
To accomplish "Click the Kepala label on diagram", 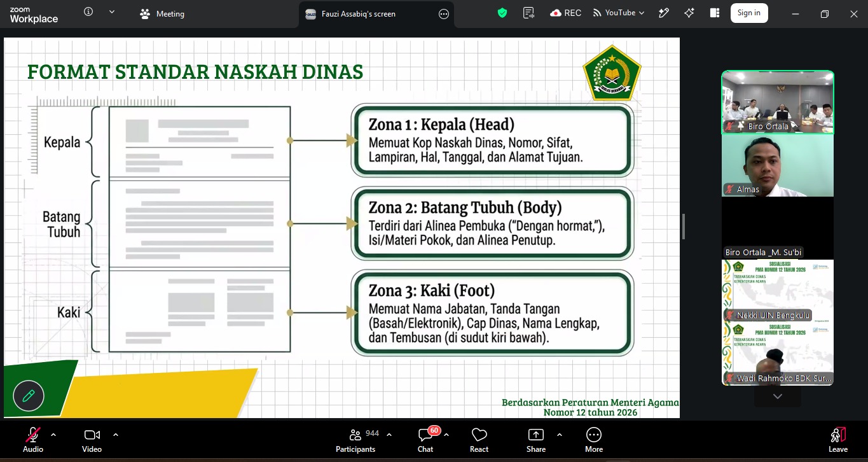I will [62, 143].
